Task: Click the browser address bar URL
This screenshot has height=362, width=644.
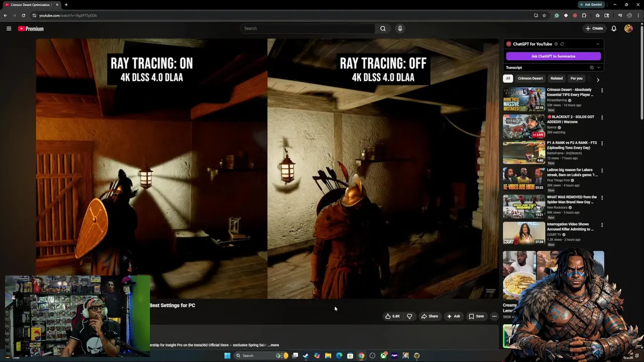Action: coord(68,16)
